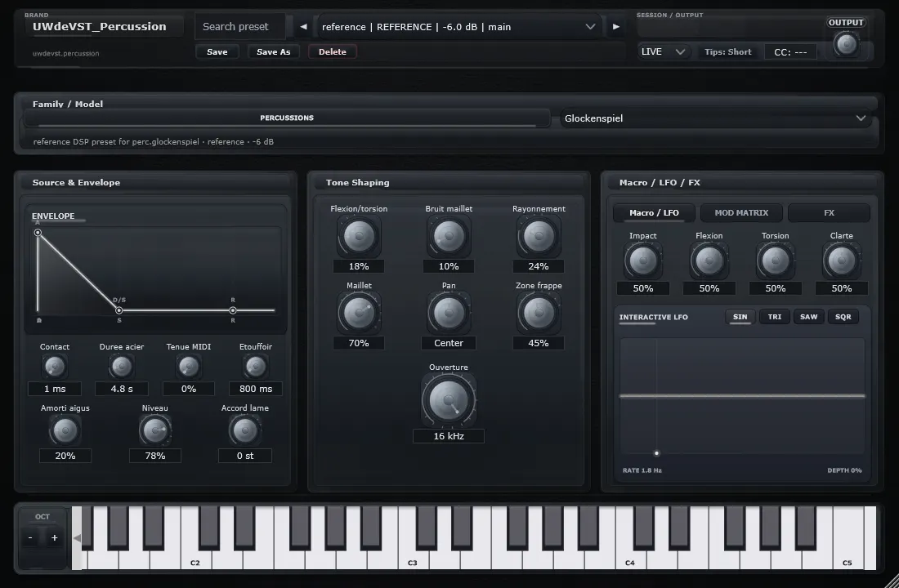Click the 4.8 s Duree acier value

(122, 389)
